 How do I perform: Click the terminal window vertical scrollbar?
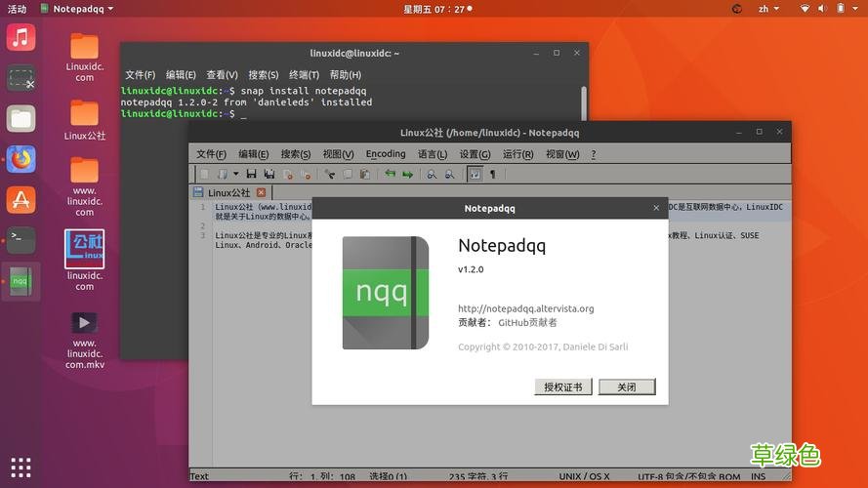point(584,102)
